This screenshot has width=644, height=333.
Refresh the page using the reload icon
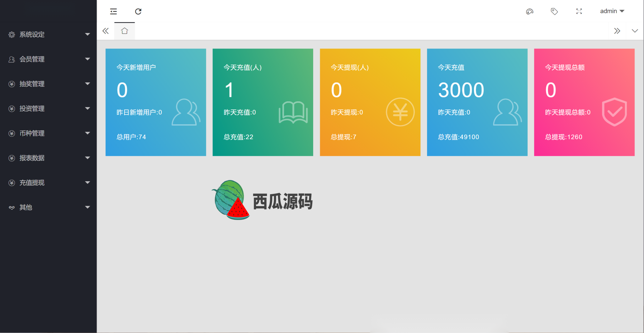click(x=138, y=11)
